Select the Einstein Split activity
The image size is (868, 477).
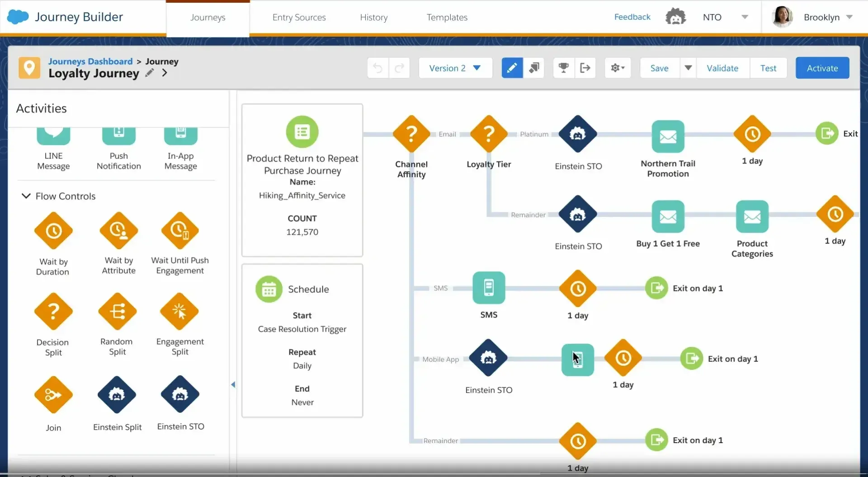[x=117, y=395]
